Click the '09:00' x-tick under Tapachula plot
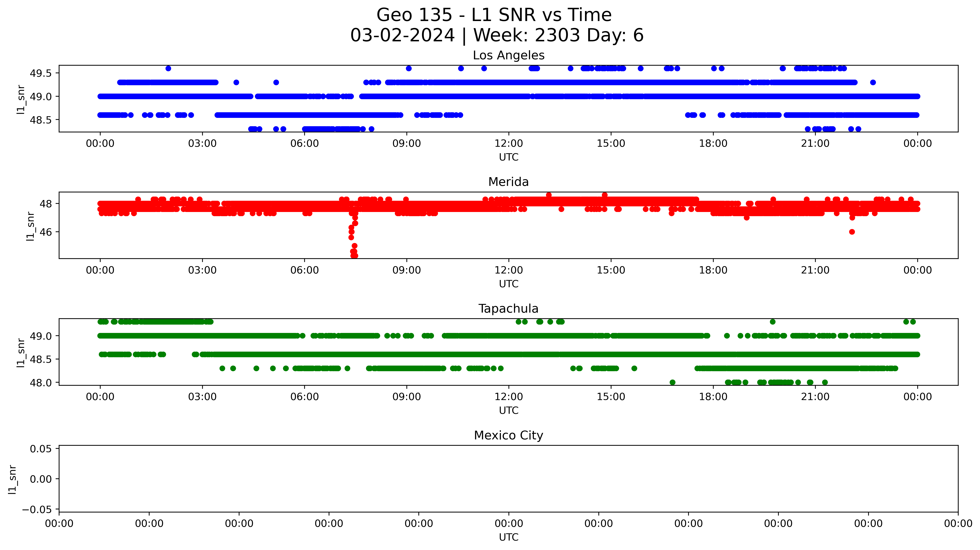 pos(407,397)
